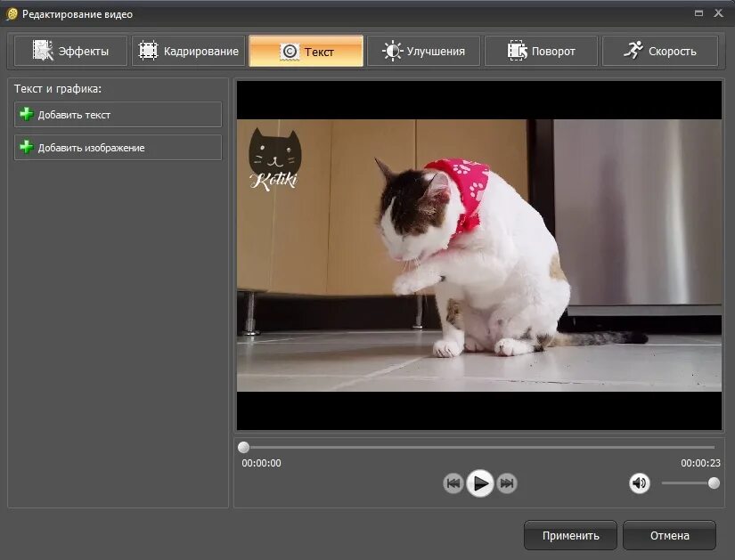The image size is (735, 560).
Task: Jump to previous frame with rewind button
Action: coord(453,483)
